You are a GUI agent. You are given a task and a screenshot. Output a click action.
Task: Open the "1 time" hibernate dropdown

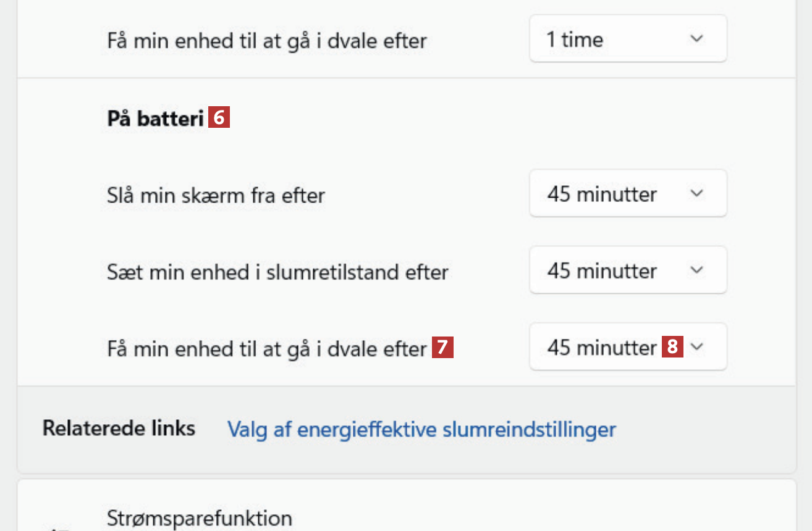tap(627, 39)
